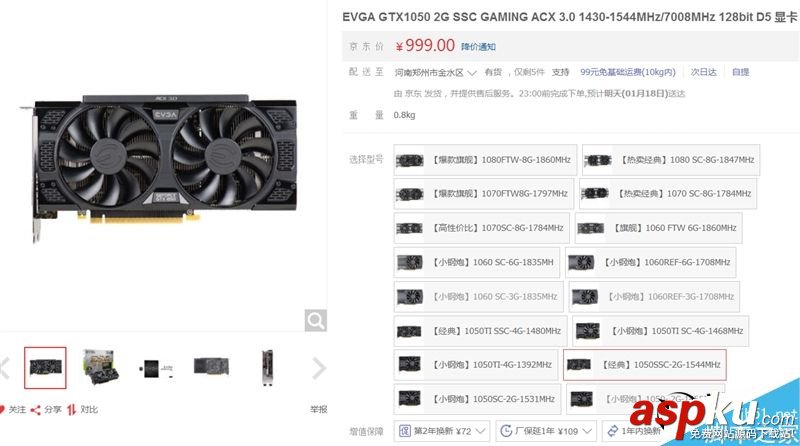Screen dimensions: 800x446
Task: Click the 分享 share icon
Action: pos(35,410)
